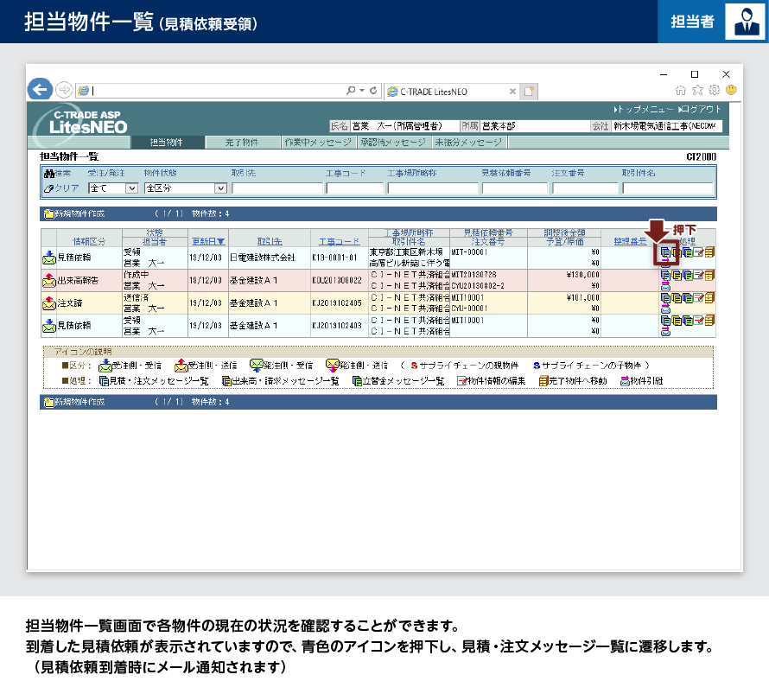Switch to 完了物件 tab
The height and width of the screenshot is (700, 769).
[242, 143]
